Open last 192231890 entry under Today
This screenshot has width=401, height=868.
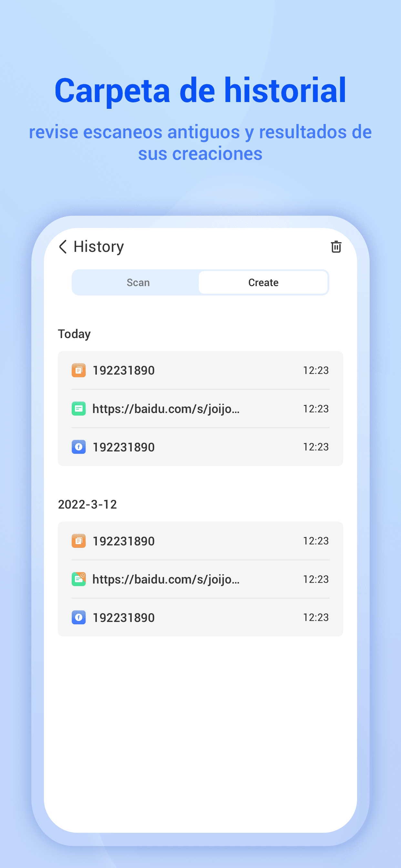200,447
